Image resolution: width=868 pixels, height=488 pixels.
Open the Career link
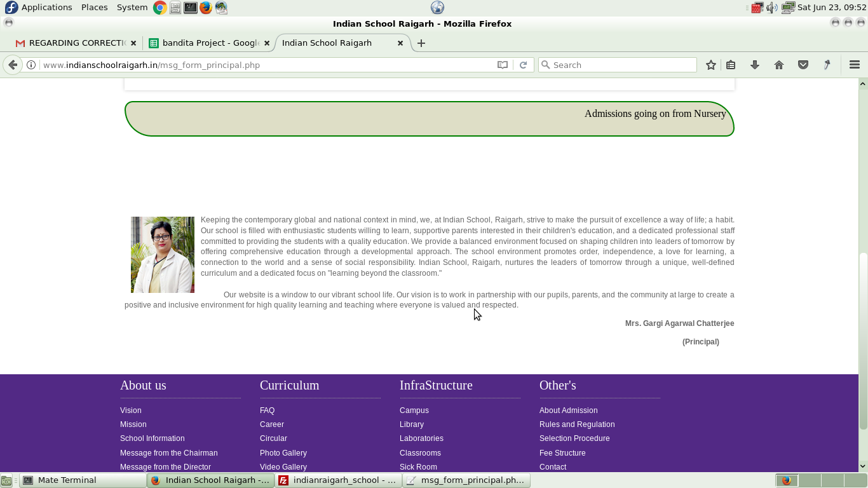coord(272,424)
